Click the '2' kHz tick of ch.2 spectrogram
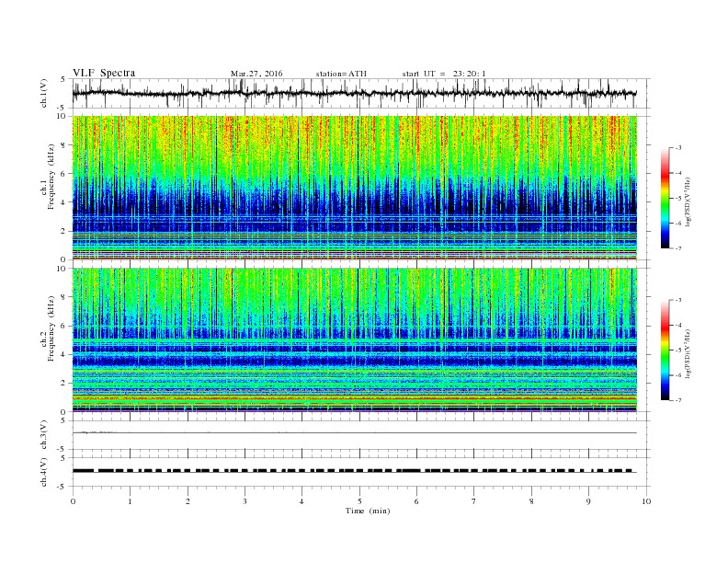 point(63,384)
